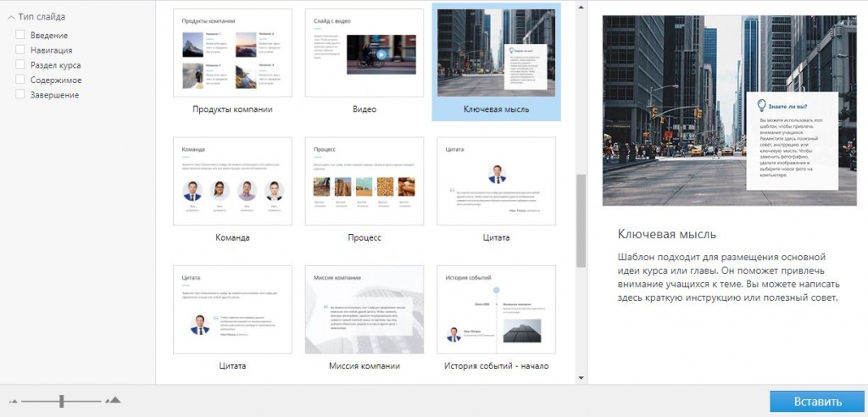Viewport: 868px width, 417px height.
Task: Toggle the Содержимое filter checkbox
Action: click(19, 80)
